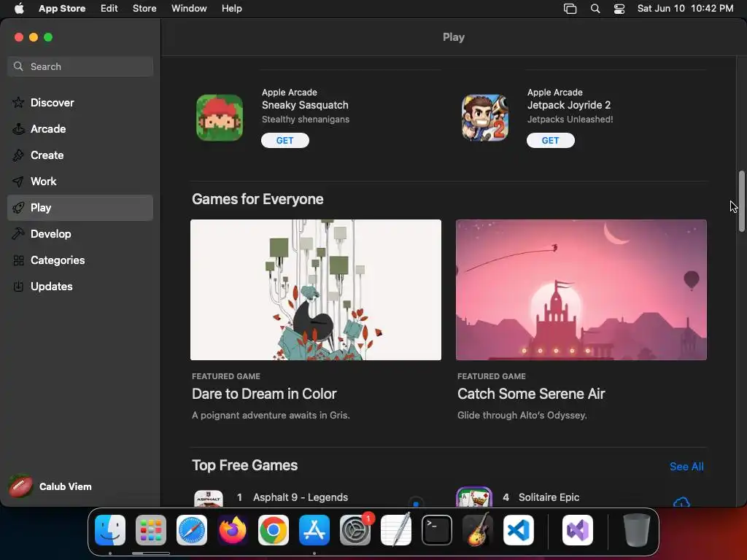Get Sneaky Sasquatch
The image size is (747, 560).
point(285,141)
